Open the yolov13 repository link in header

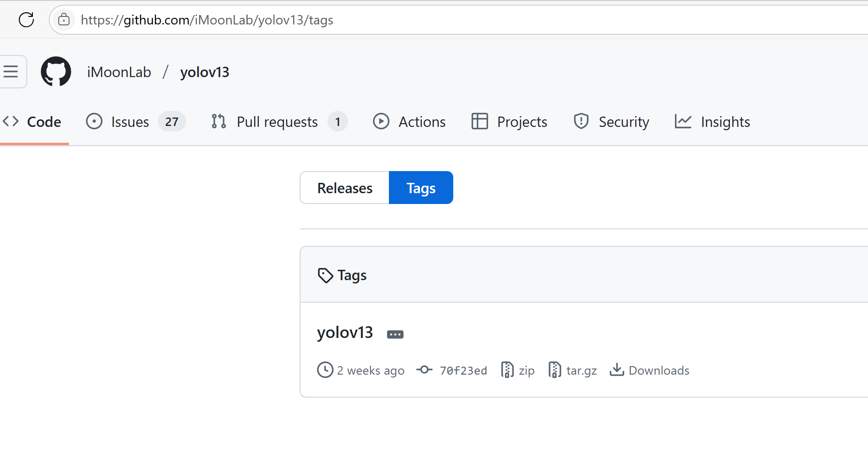[205, 72]
